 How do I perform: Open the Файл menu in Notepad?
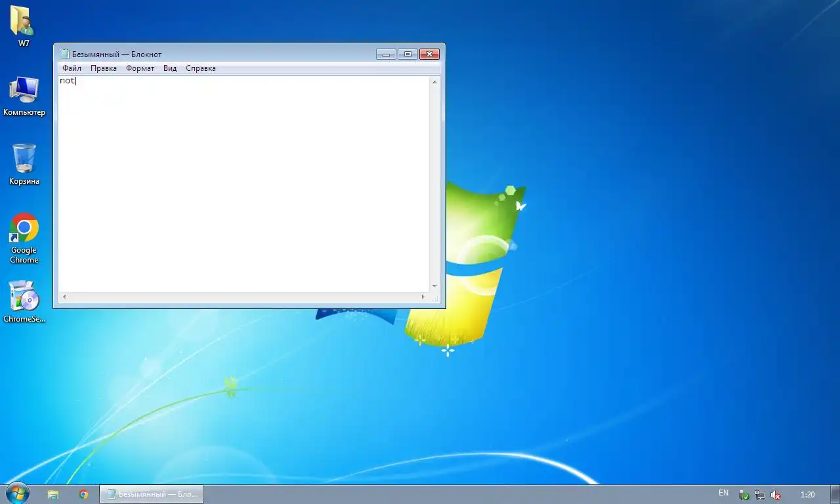tap(72, 68)
